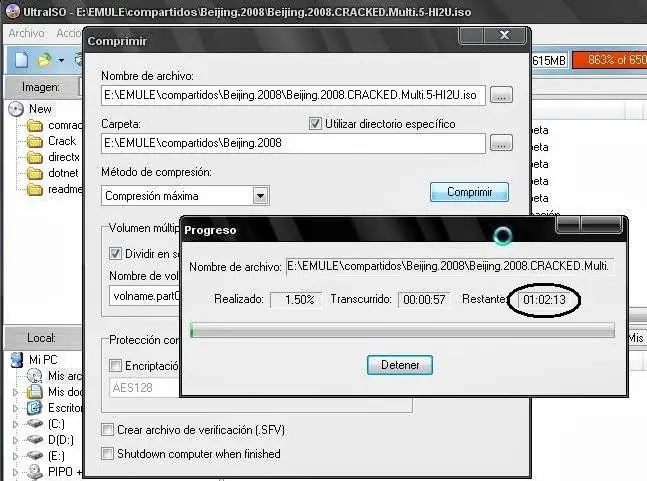Click the Nombre de archivo path in Progreso

pos(450,266)
